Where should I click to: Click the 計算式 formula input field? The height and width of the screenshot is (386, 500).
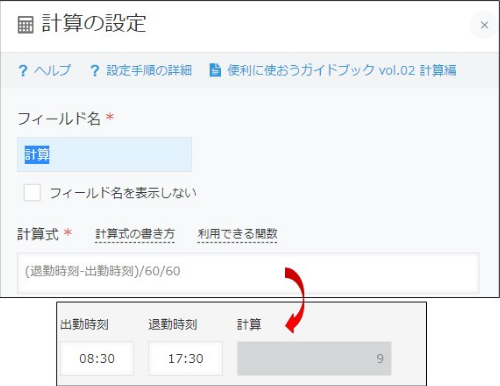(248, 273)
